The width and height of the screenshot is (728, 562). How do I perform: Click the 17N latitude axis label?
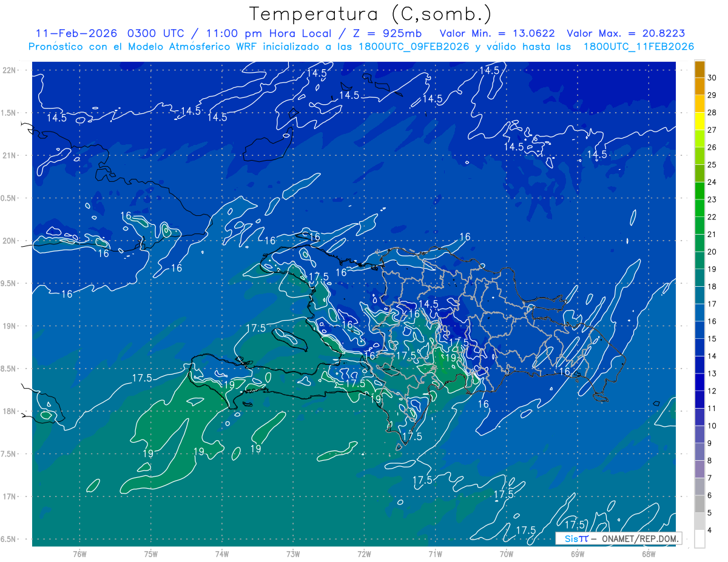pos(9,497)
